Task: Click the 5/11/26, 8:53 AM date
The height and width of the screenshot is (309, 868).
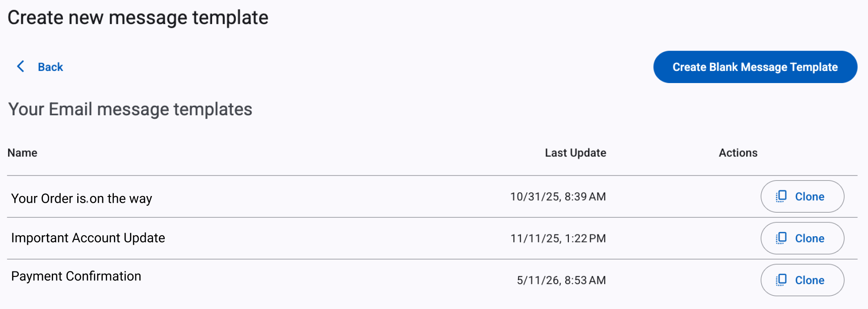Action: pos(561,280)
